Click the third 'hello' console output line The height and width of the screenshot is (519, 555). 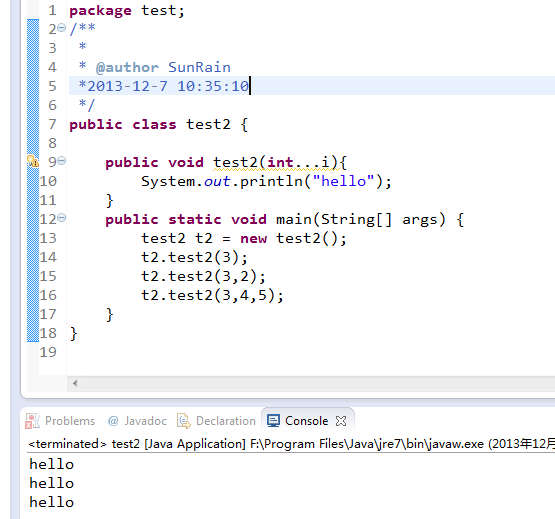coord(52,502)
